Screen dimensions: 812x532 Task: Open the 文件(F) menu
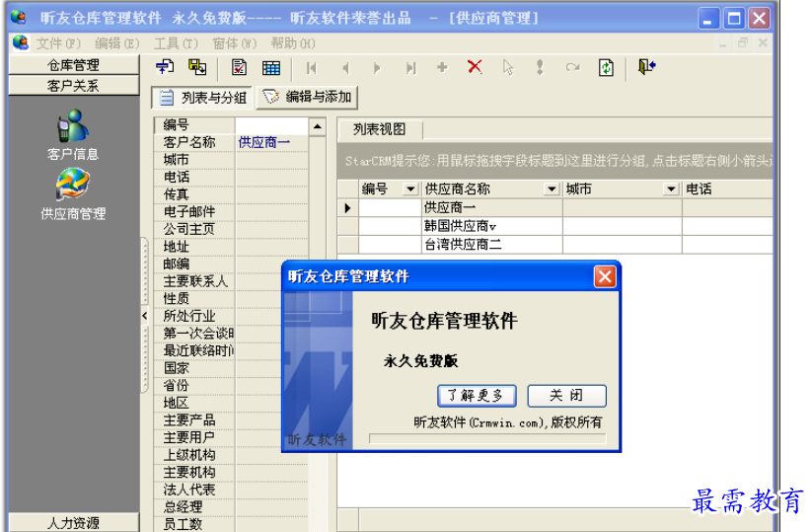58,43
